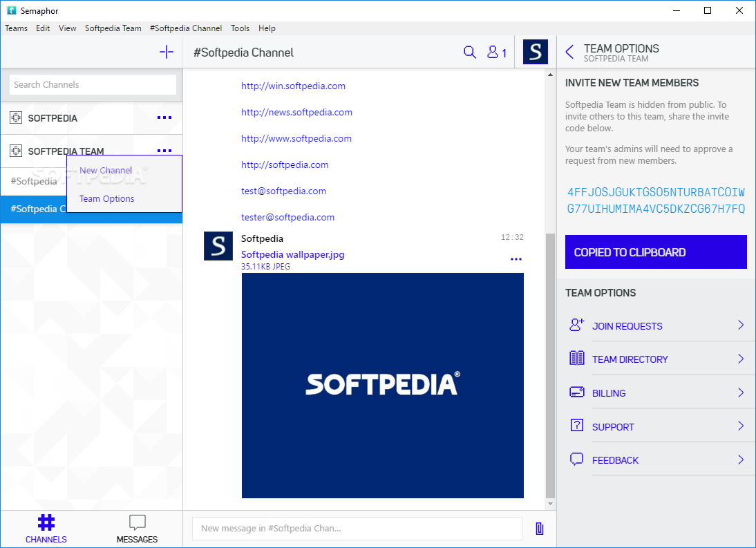The height and width of the screenshot is (548, 756).
Task: Show channel members count icon
Action: pos(497,52)
